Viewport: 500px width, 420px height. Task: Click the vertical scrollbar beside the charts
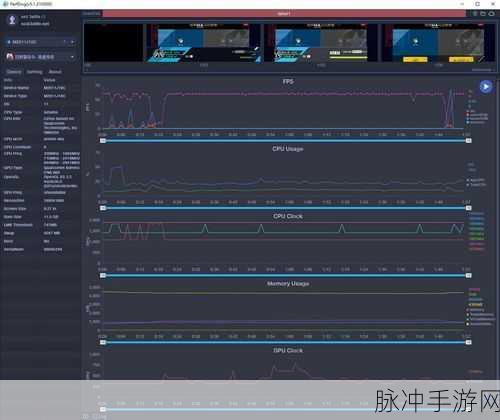pyautogui.click(x=498, y=230)
